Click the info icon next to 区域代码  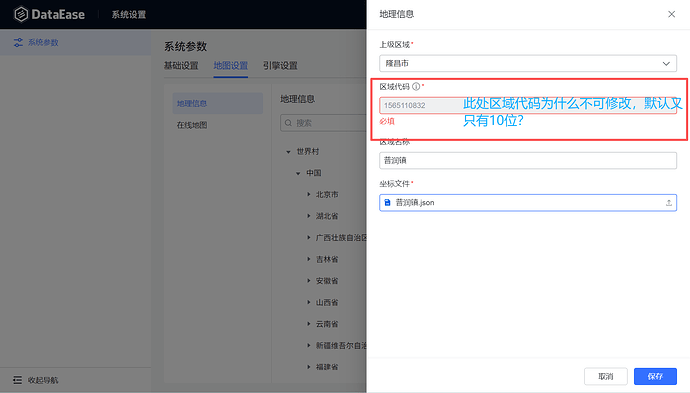coord(416,87)
